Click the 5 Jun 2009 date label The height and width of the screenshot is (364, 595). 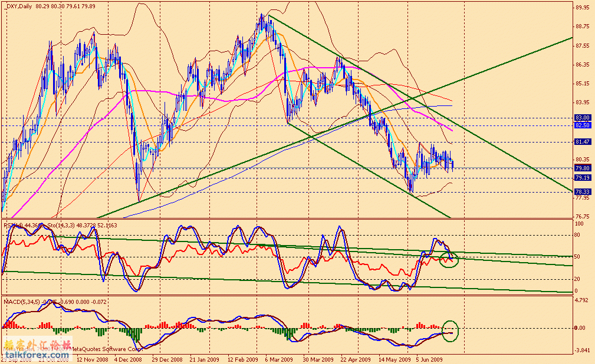coord(429,359)
